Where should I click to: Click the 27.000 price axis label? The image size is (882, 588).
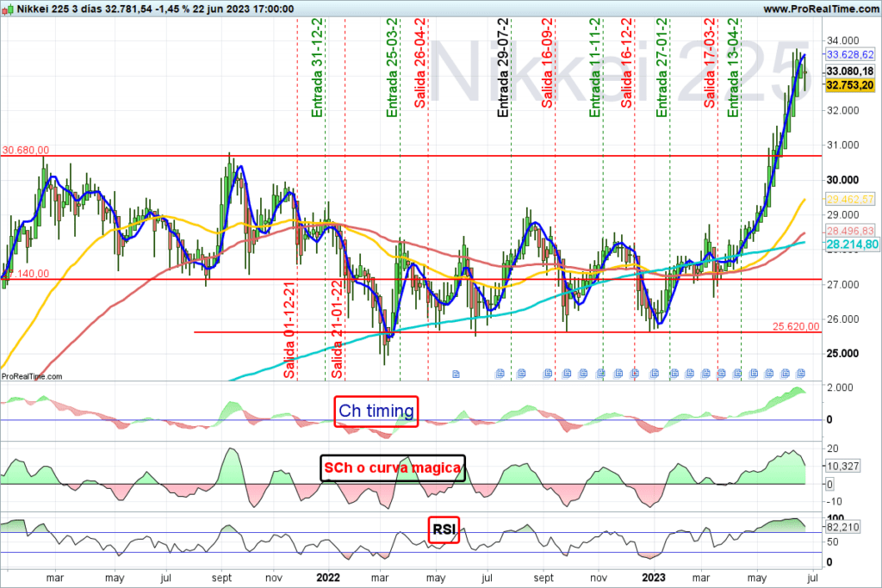coord(842,284)
